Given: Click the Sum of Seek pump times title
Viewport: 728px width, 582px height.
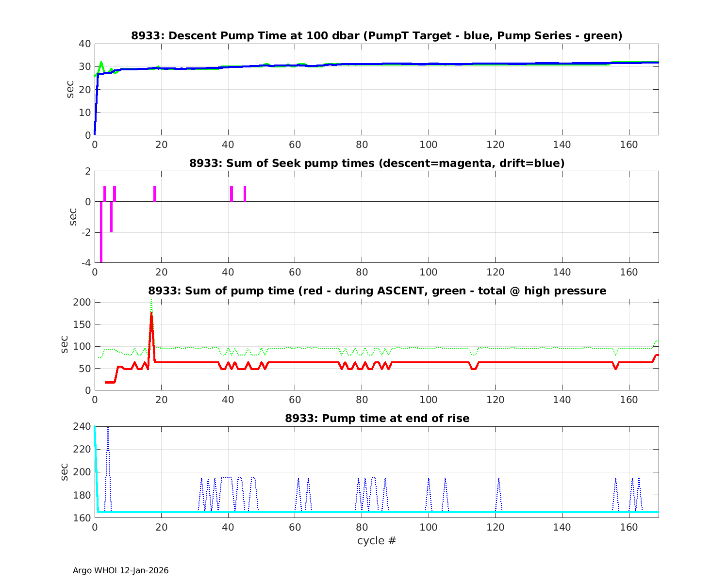Looking at the screenshot, I should point(377,163).
